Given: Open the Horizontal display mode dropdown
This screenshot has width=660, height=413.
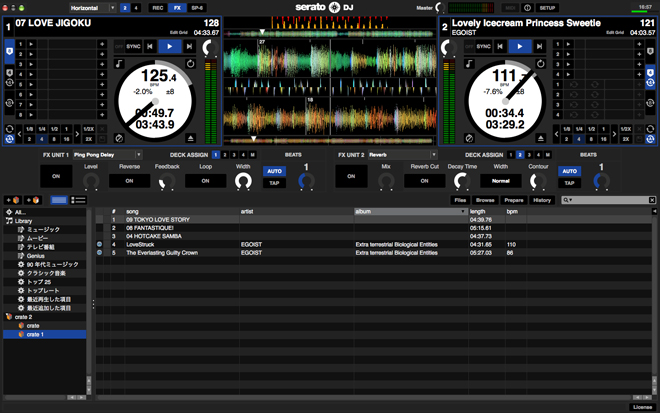Looking at the screenshot, I should [92, 7].
